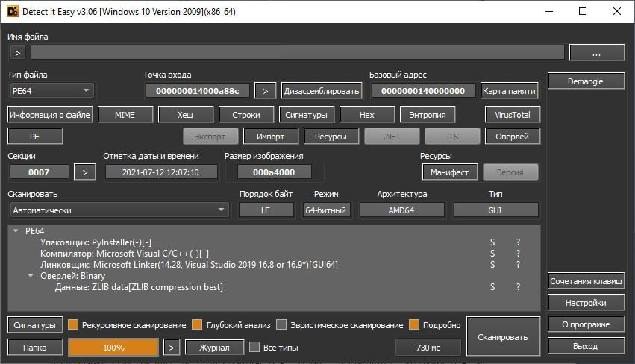
Task: Click the MIME button
Action: (125, 115)
